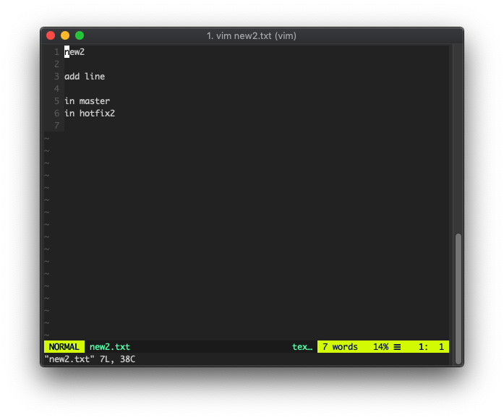
Task: Click the terminal vertical scrollbar thumb
Action: click(x=458, y=299)
